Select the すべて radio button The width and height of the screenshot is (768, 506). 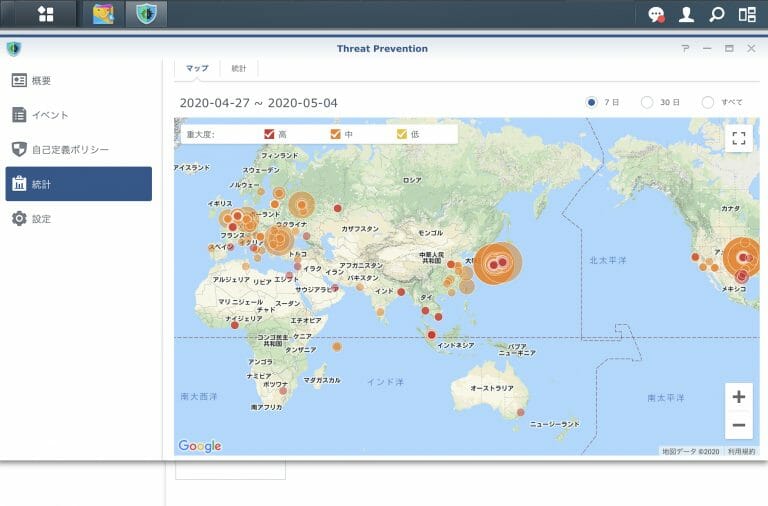[x=708, y=102]
